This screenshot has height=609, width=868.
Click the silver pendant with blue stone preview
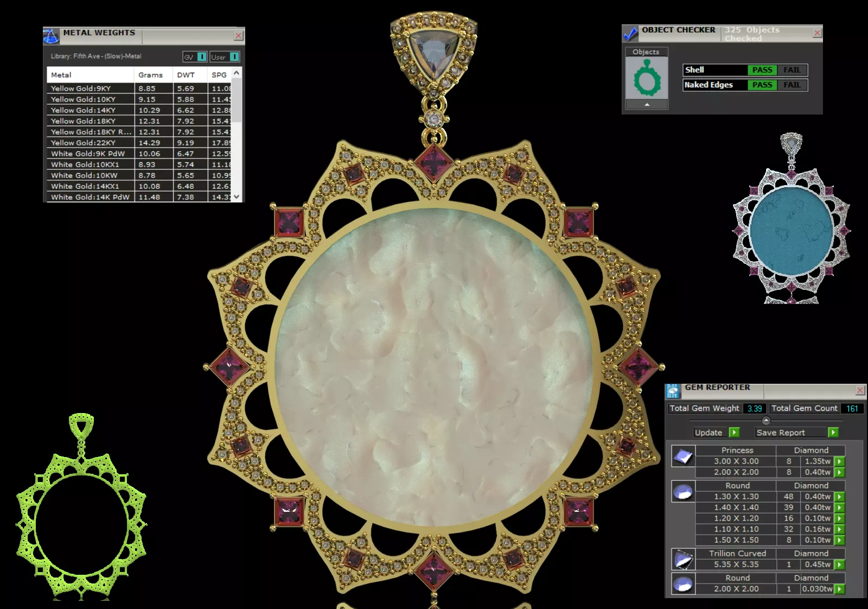tap(792, 218)
